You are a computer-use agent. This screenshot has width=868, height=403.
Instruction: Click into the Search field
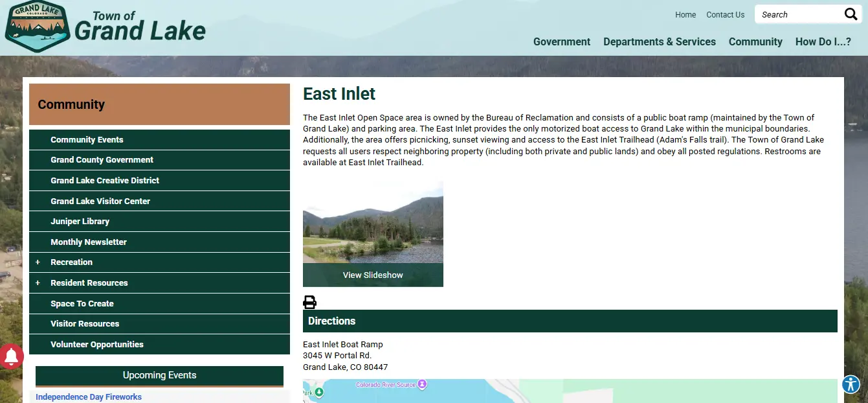click(x=799, y=14)
